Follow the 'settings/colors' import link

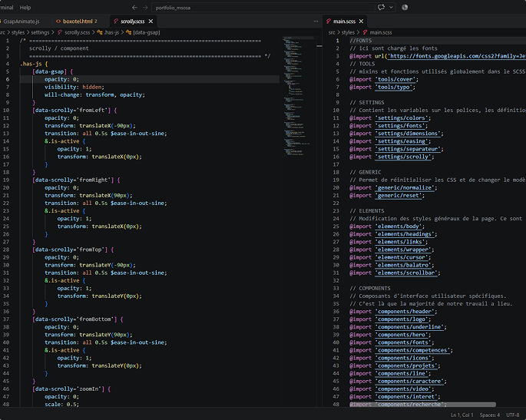pyautogui.click(x=402, y=117)
